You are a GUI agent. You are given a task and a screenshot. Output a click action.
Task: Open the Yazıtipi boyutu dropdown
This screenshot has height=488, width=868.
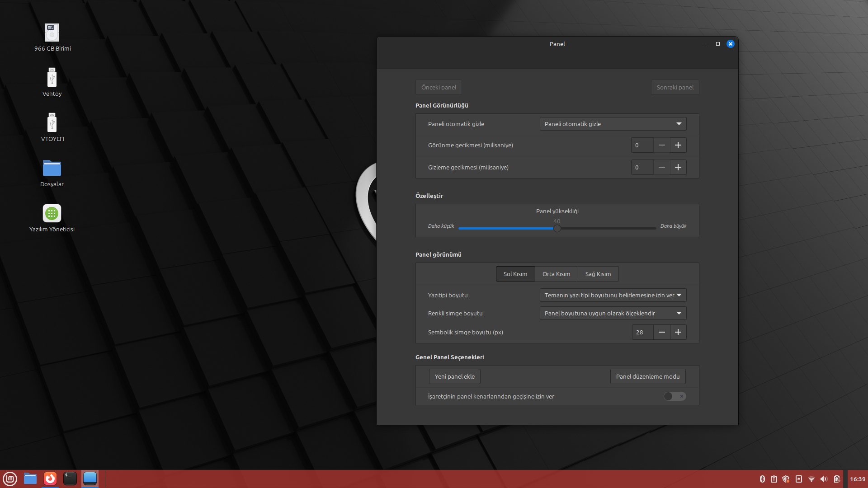pos(613,295)
